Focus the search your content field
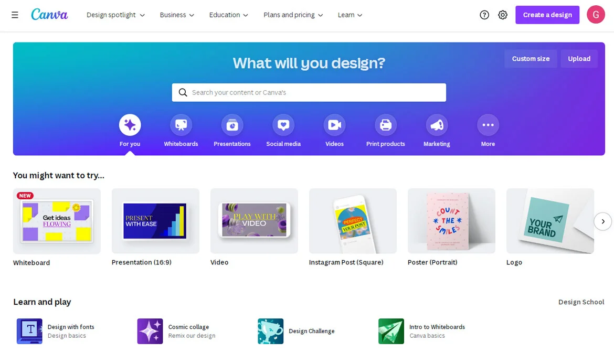Viewport: 614px width, 364px height. [x=309, y=92]
